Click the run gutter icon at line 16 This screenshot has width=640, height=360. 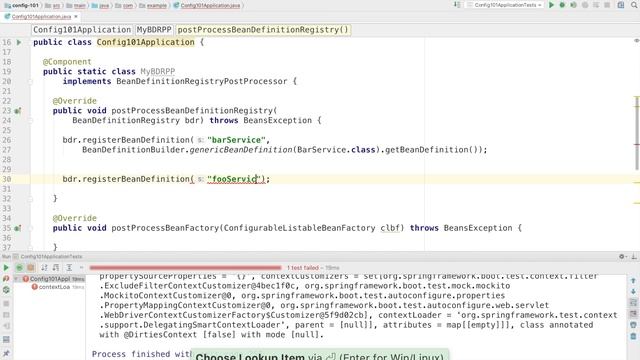(x=18, y=42)
